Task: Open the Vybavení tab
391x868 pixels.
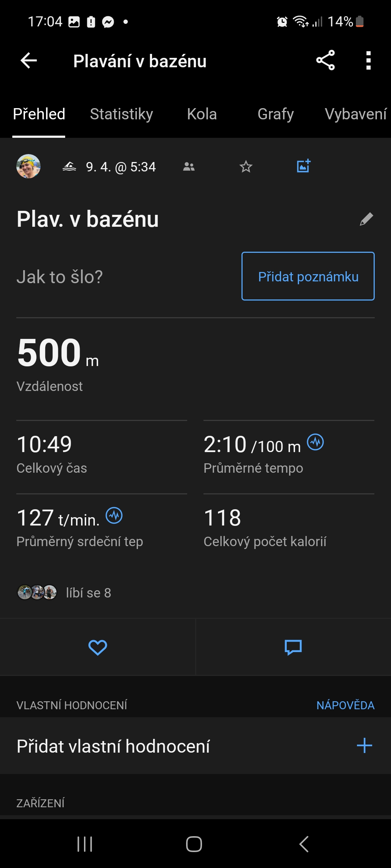Action: 356,114
